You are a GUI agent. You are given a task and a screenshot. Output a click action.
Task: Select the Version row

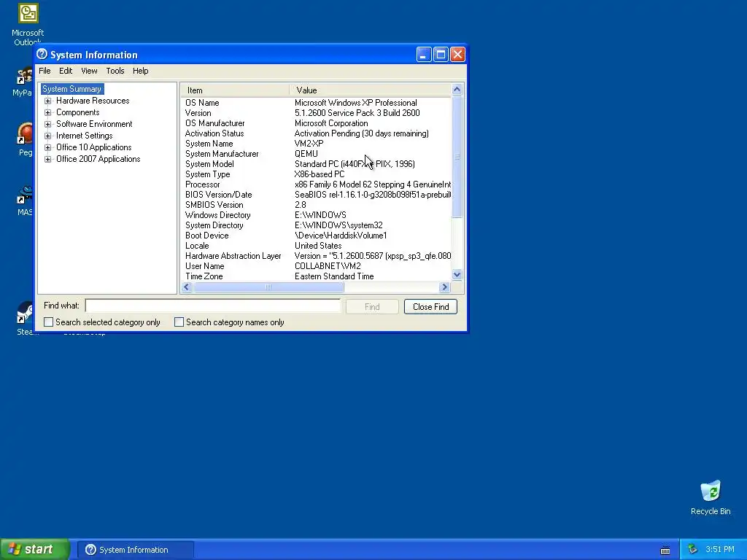[x=316, y=113]
